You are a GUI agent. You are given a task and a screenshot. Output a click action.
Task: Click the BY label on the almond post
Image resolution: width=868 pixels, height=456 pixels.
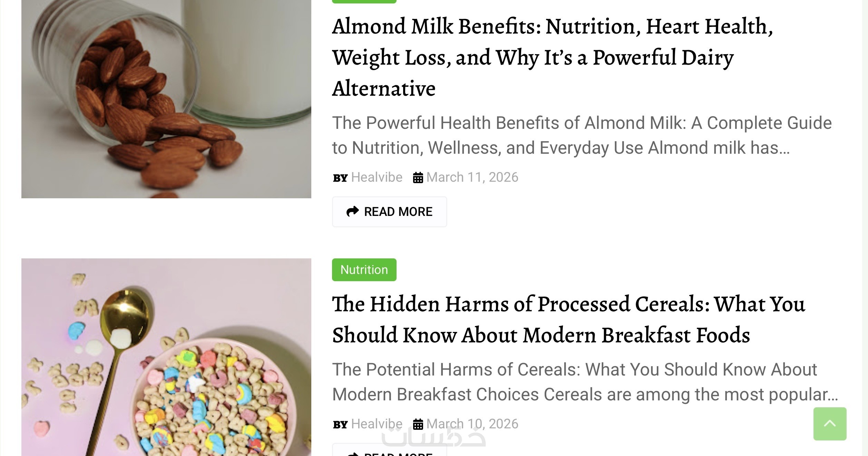340,178
